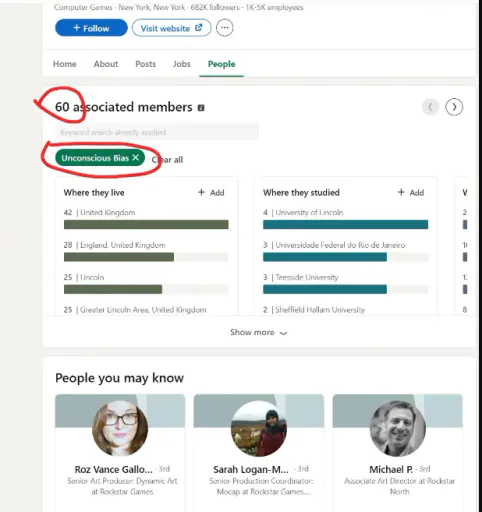Open Roz Vance Gallo's profile photo
This screenshot has height=512, width=482.
(120, 428)
